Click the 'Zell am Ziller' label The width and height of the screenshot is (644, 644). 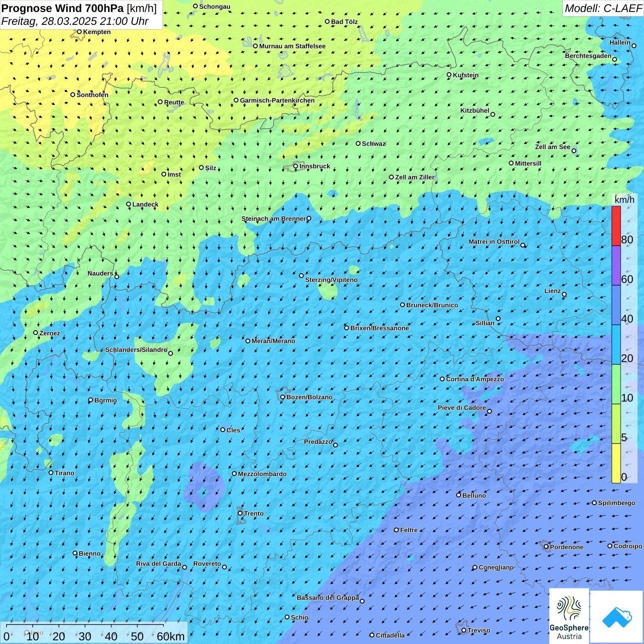pyautogui.click(x=415, y=177)
